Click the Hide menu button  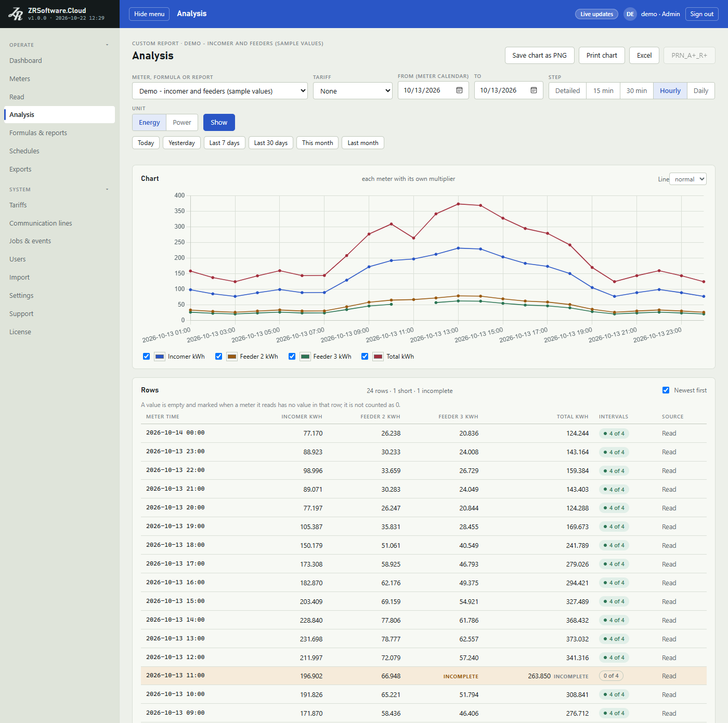149,14
